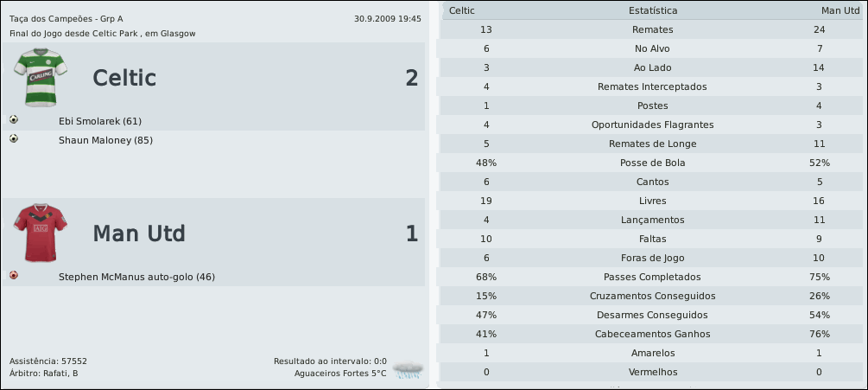Click the Celtic green-white hooped shirt icon
Image resolution: width=868 pixels, height=390 pixels.
pyautogui.click(x=35, y=77)
